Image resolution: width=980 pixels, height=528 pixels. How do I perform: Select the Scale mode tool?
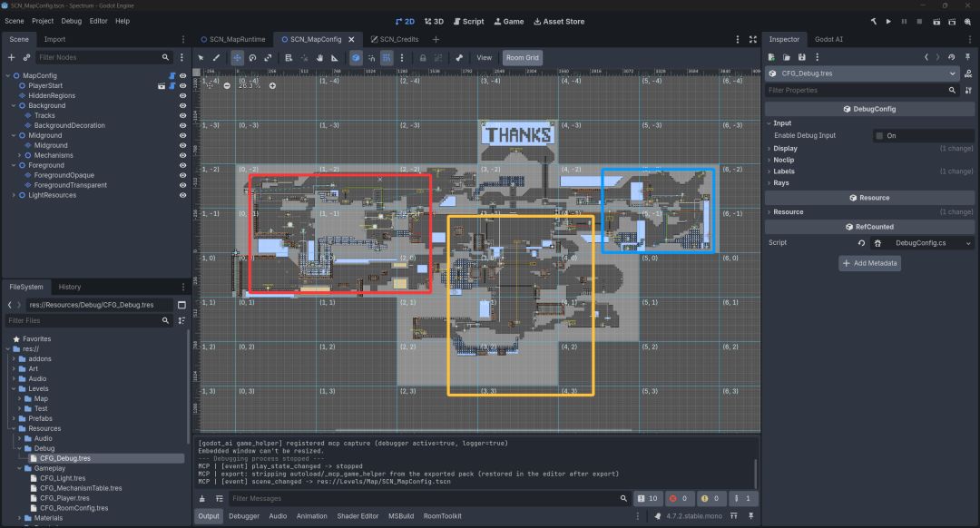pos(268,57)
